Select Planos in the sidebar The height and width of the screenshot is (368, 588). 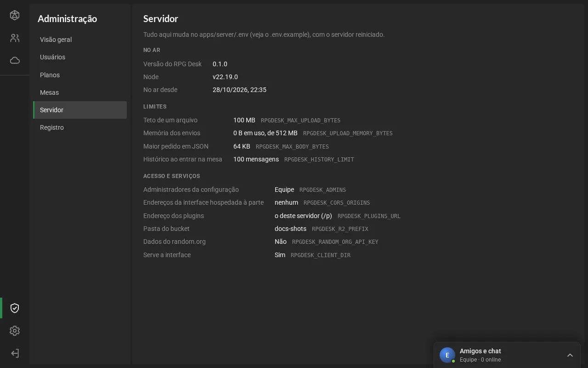tap(80, 75)
